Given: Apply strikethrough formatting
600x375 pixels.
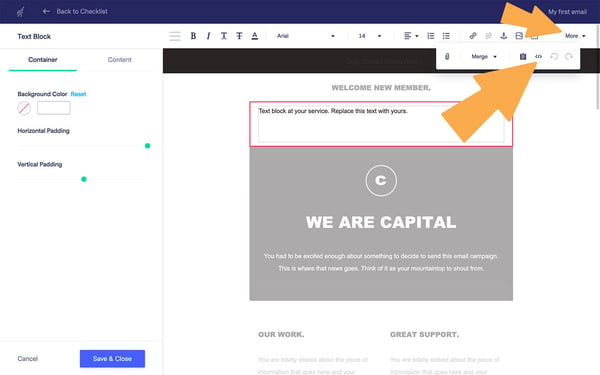Looking at the screenshot, I should pyautogui.click(x=239, y=36).
